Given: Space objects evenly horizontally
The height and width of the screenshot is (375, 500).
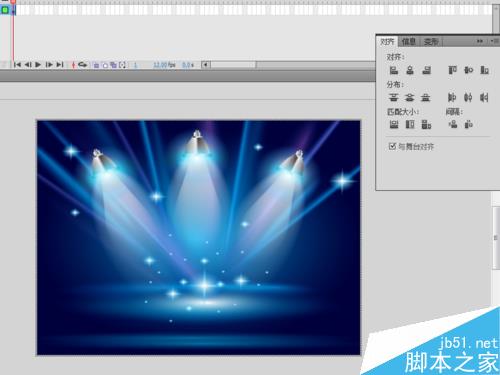Looking at the screenshot, I should 468,125.
